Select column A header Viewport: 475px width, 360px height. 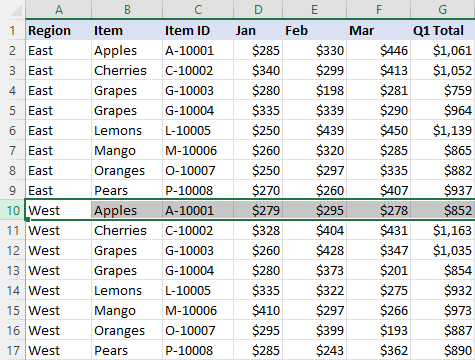pyautogui.click(x=59, y=9)
